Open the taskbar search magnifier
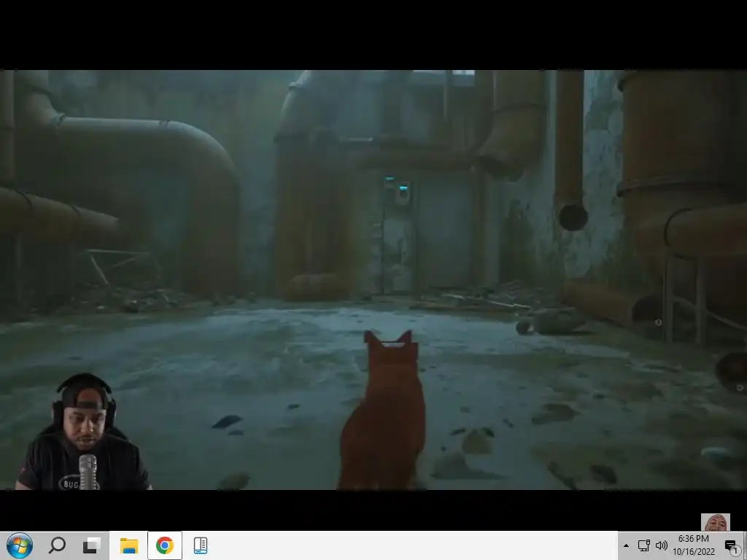The image size is (747, 560). (57, 545)
